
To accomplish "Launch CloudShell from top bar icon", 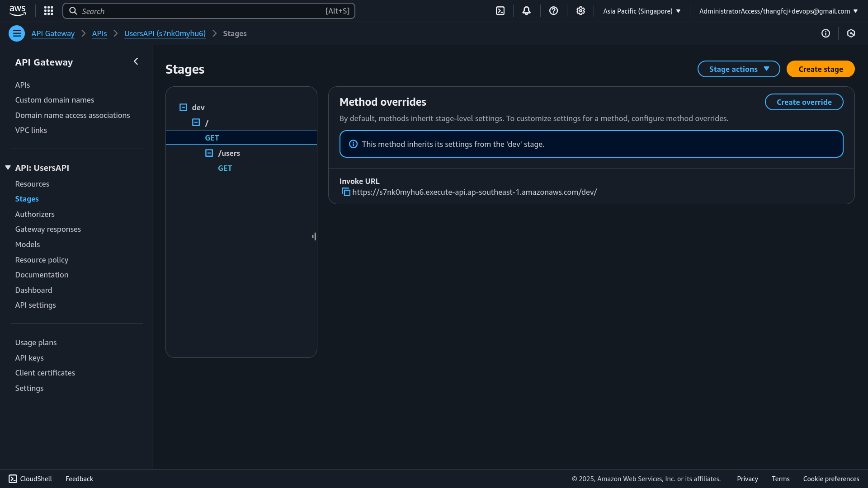I will (x=500, y=11).
